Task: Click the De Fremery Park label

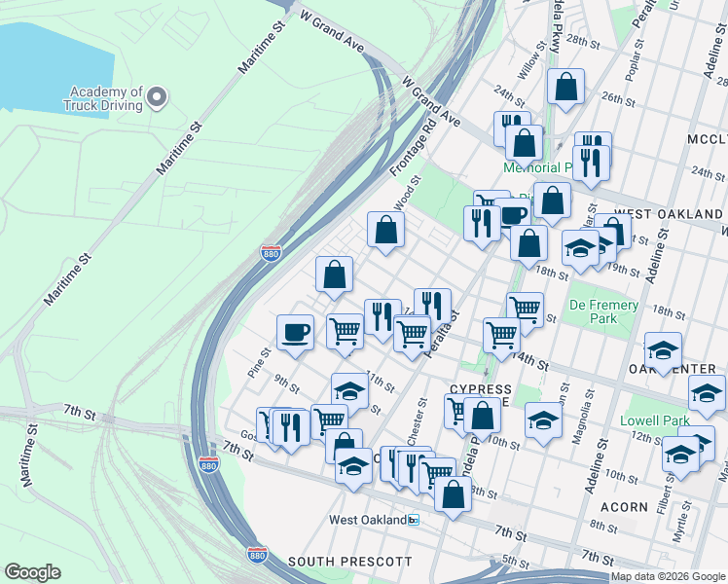Action: point(603,311)
